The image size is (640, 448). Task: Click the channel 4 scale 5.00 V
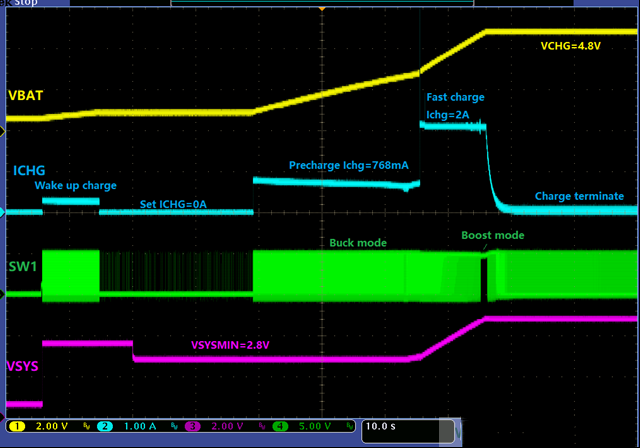(x=315, y=426)
